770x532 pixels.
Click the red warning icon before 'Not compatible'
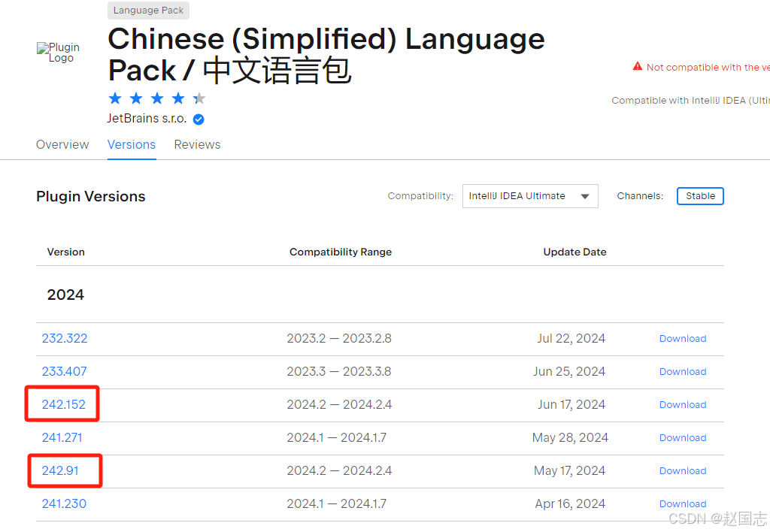tap(638, 66)
